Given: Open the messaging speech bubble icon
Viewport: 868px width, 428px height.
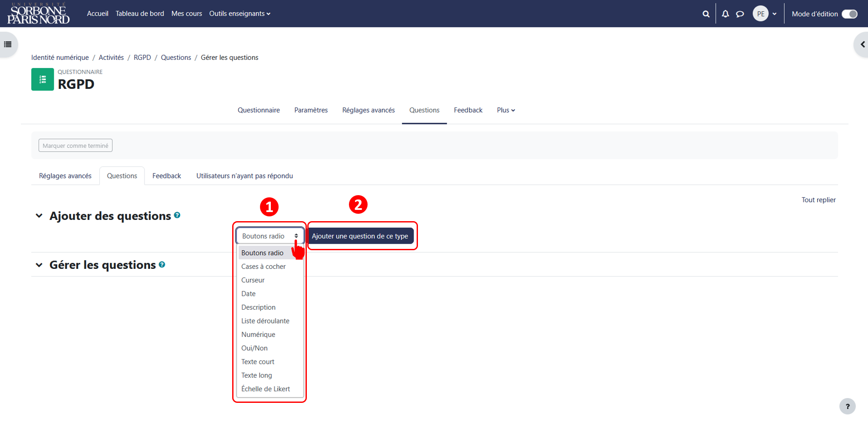Looking at the screenshot, I should [740, 14].
